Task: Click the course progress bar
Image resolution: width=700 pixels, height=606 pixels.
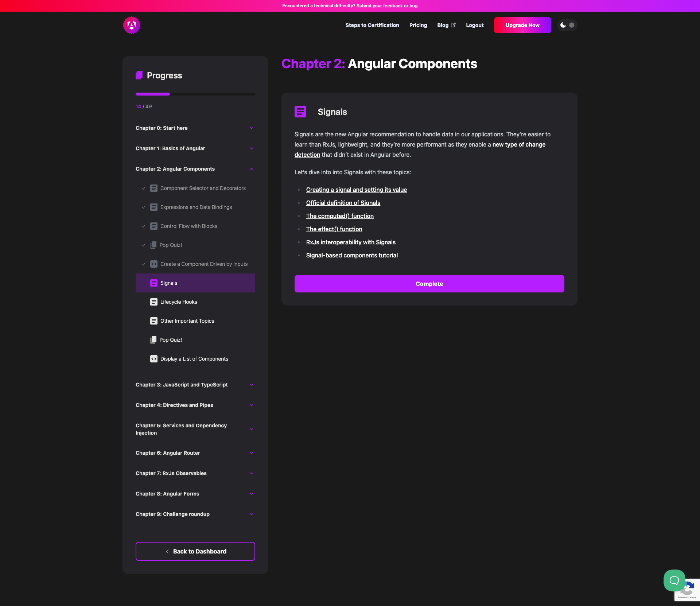Action: pyautogui.click(x=195, y=94)
